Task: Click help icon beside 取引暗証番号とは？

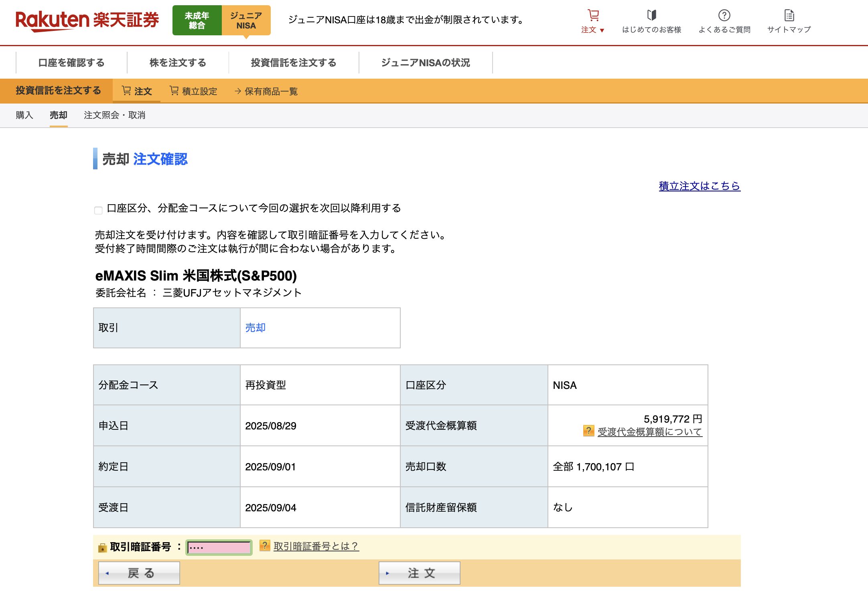Action: pyautogui.click(x=264, y=545)
